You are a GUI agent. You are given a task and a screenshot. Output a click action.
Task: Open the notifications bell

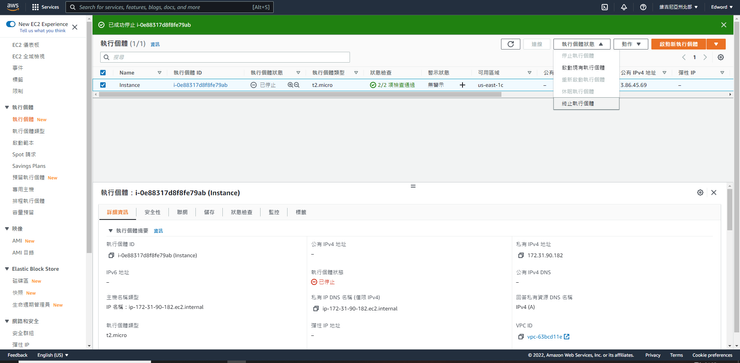coord(624,7)
